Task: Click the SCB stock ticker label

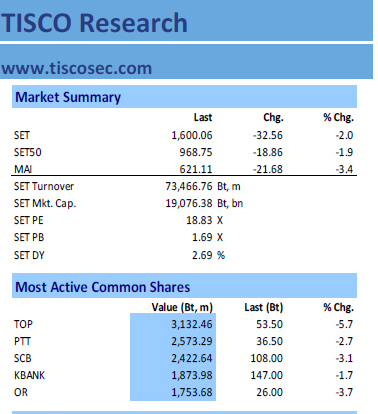Action: [x=23, y=358]
